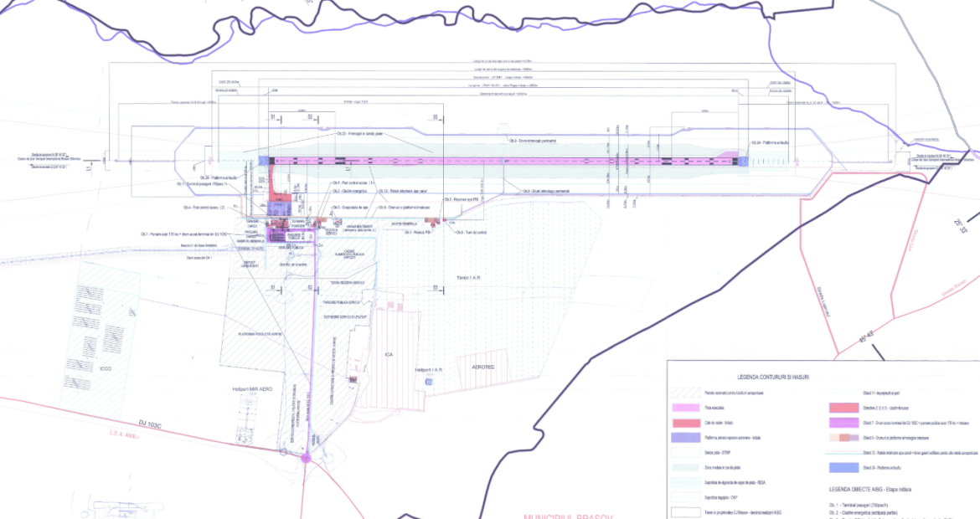The width and height of the screenshot is (980, 519).
Task: Click the magenta 'Obiect 7' legend swatch
Action: [x=843, y=423]
